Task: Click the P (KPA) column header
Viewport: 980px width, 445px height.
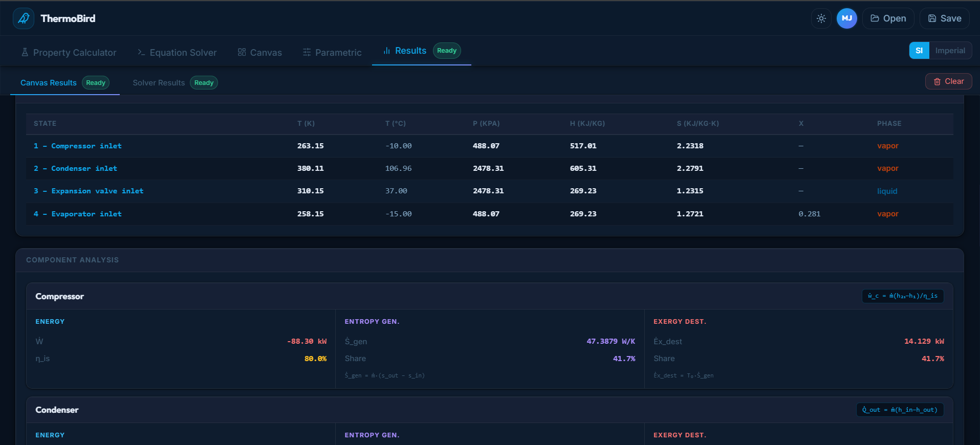Action: tap(486, 123)
